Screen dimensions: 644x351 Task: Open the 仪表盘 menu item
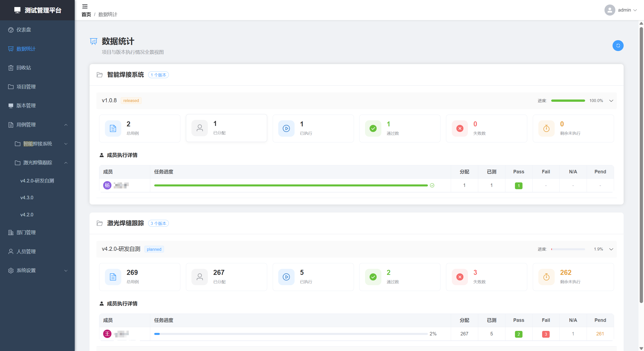(x=24, y=30)
